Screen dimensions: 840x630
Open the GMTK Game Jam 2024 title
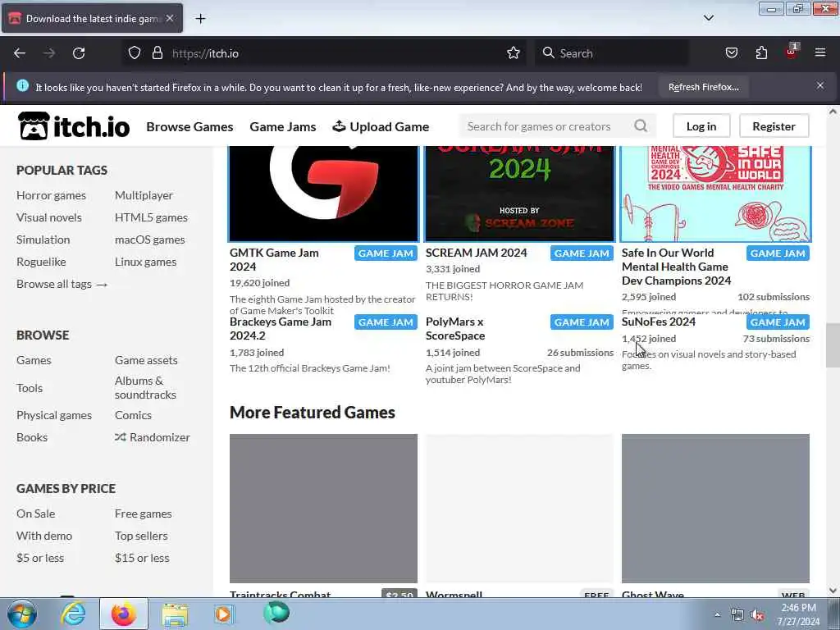[x=274, y=260]
